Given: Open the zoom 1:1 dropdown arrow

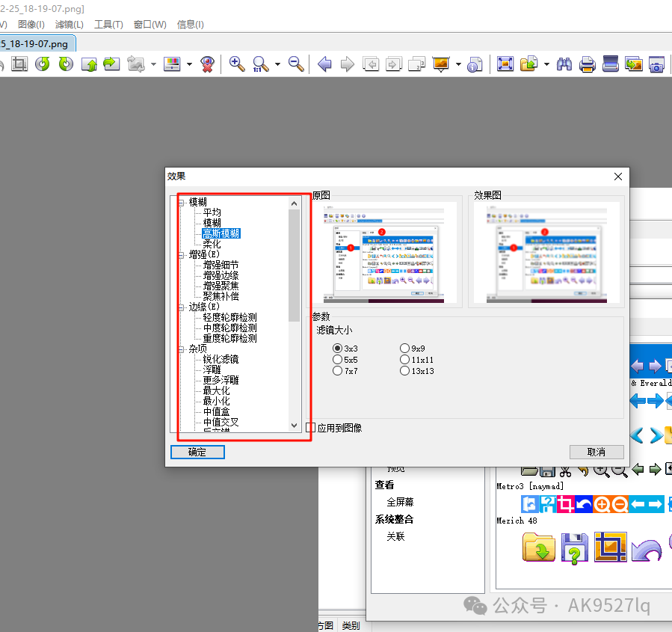Looking at the screenshot, I should (277, 65).
